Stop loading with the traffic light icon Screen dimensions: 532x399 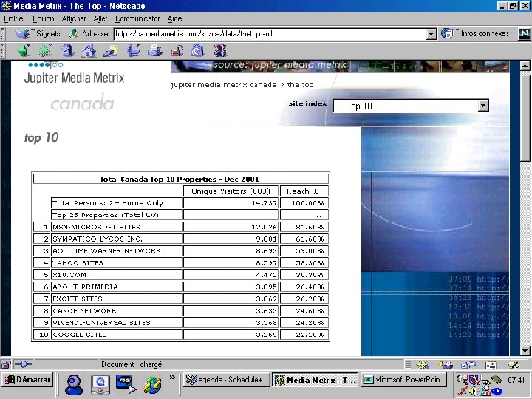tap(220, 51)
